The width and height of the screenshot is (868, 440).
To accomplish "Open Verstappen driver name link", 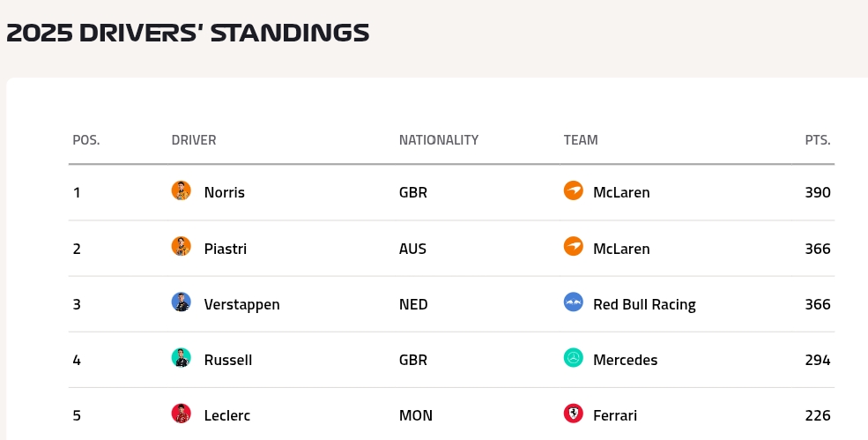I will pyautogui.click(x=241, y=304).
